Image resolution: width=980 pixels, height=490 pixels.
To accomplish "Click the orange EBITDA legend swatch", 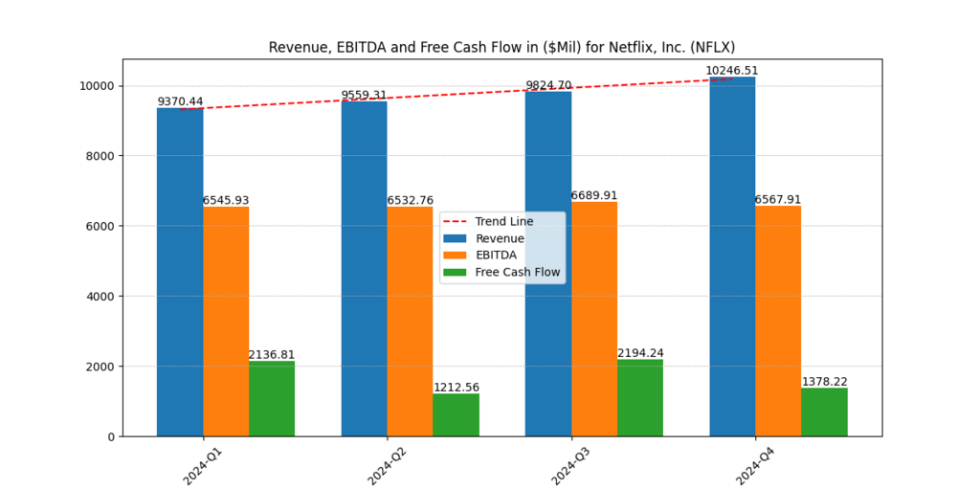I will coord(457,256).
